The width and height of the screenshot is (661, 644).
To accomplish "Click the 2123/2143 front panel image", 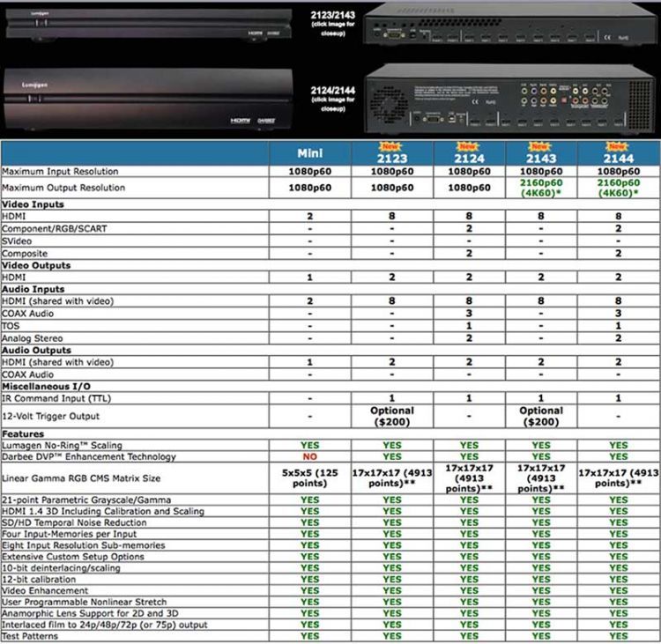I will click(x=148, y=25).
